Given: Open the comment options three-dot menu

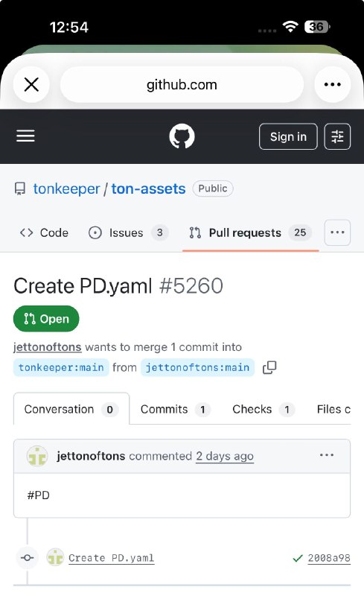Looking at the screenshot, I should (x=326, y=455).
